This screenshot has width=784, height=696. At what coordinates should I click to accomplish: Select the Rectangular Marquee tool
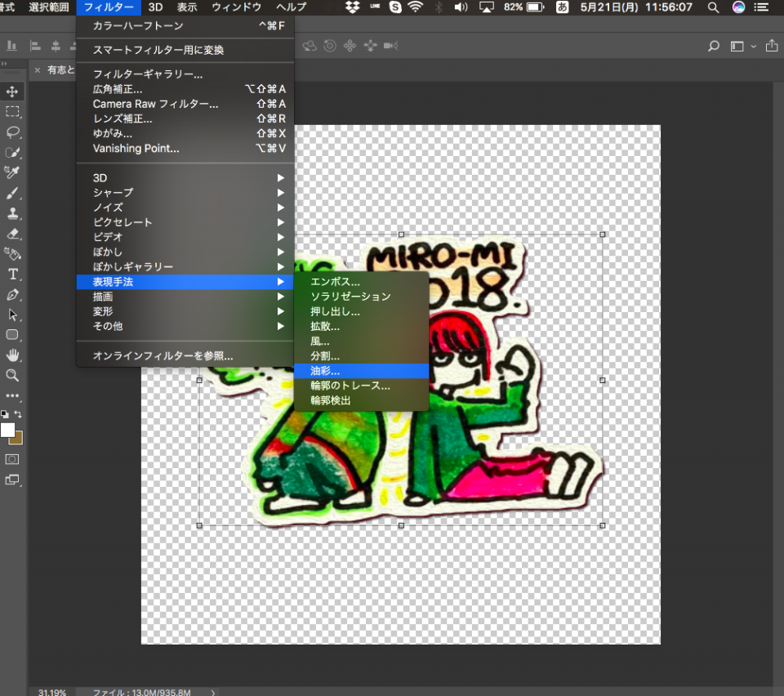pos(12,112)
